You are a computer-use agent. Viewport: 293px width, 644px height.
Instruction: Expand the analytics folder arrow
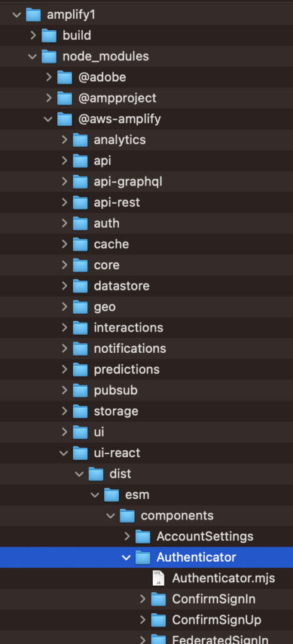(x=64, y=140)
